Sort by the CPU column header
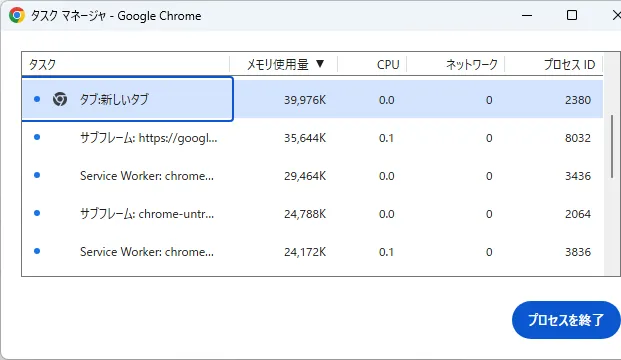The width and height of the screenshot is (621, 360). point(372,64)
